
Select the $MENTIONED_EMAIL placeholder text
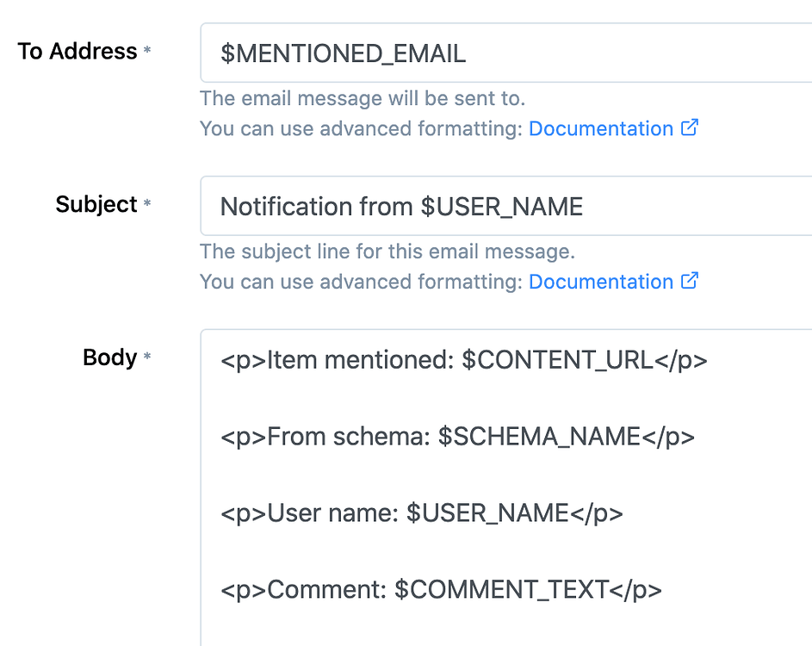coord(343,53)
